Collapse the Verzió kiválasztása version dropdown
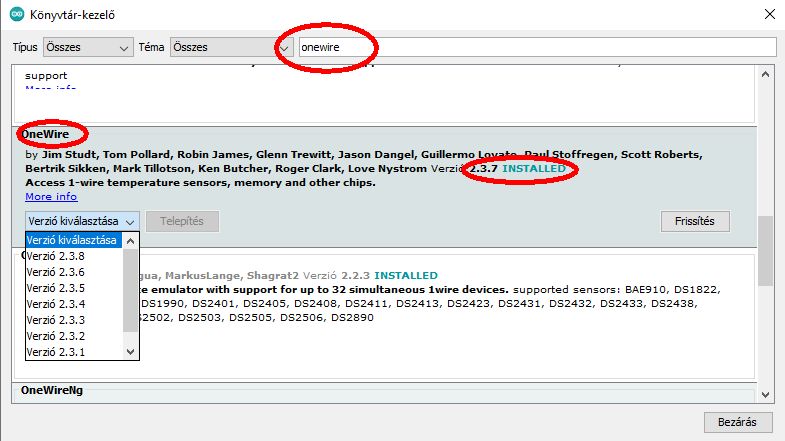 pos(81,221)
